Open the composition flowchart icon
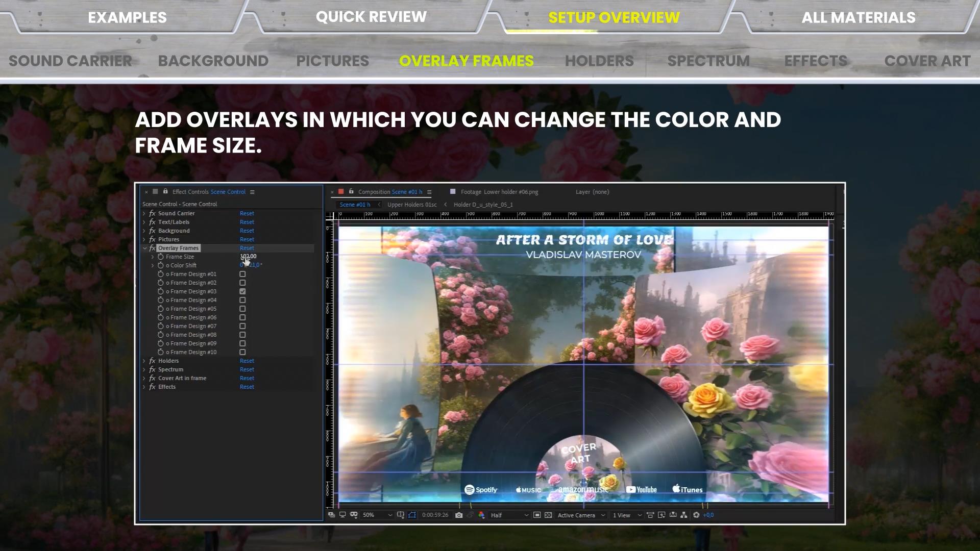Image resolution: width=980 pixels, height=551 pixels. (x=683, y=515)
